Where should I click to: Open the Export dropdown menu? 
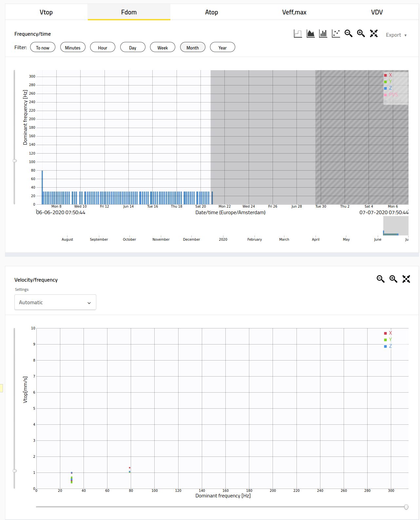[396, 35]
